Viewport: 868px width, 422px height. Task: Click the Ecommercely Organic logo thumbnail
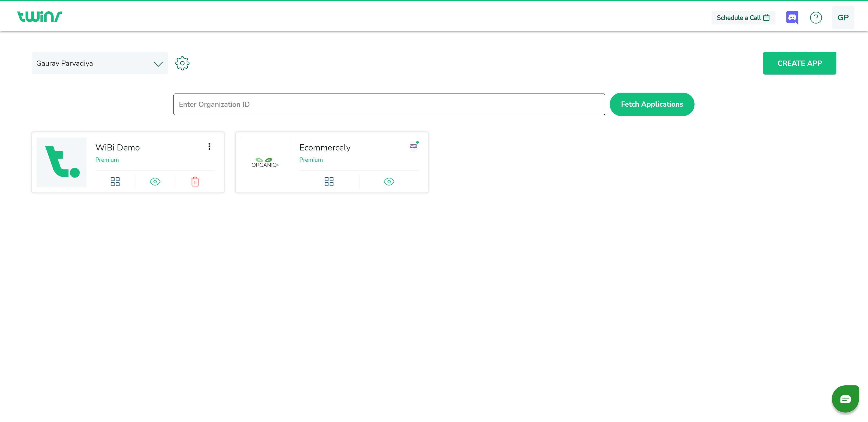click(x=265, y=162)
